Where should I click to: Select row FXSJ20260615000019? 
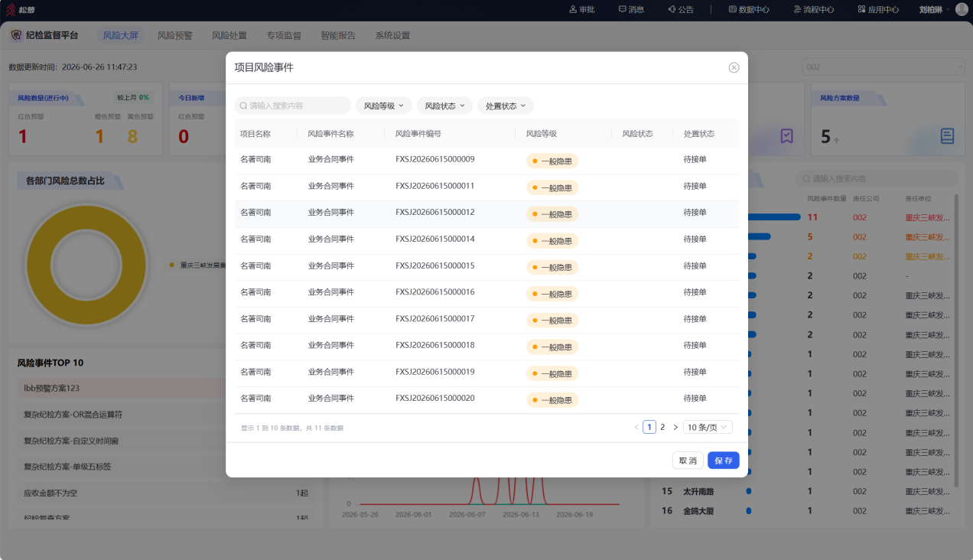(x=486, y=373)
